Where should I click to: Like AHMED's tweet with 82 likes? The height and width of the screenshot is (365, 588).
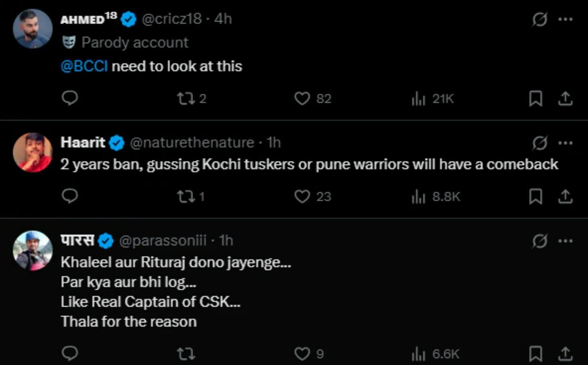click(302, 98)
